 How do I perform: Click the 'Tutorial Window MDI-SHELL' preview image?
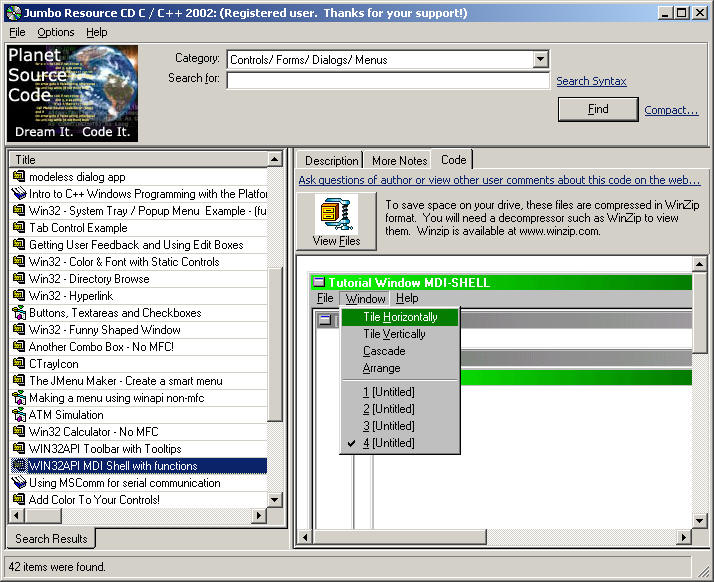[501, 401]
